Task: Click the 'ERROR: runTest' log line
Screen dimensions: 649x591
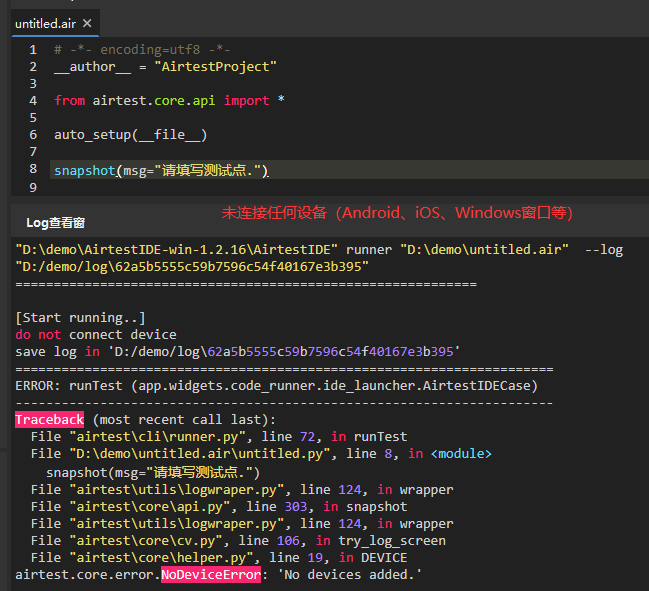Action: 276,386
